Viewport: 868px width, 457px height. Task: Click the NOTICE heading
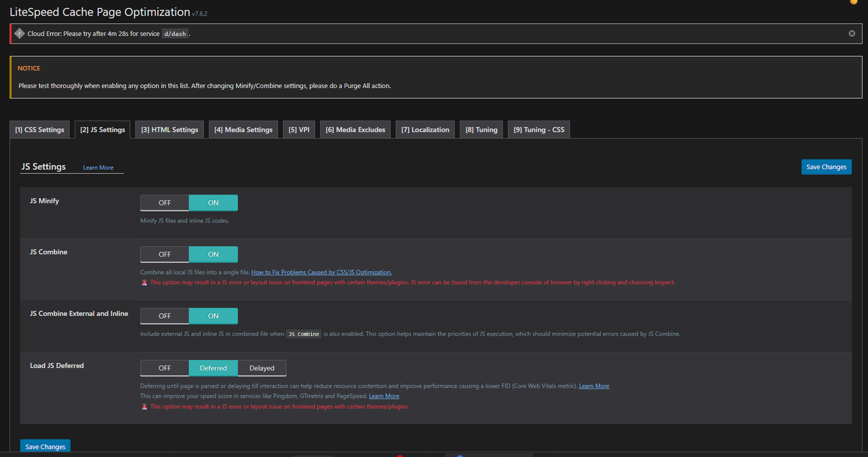tap(29, 68)
